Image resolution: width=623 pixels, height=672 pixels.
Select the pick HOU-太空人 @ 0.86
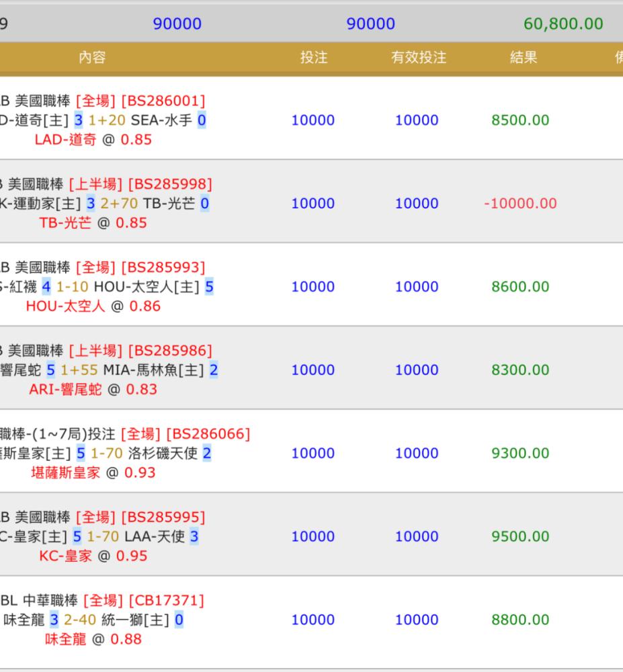93,306
